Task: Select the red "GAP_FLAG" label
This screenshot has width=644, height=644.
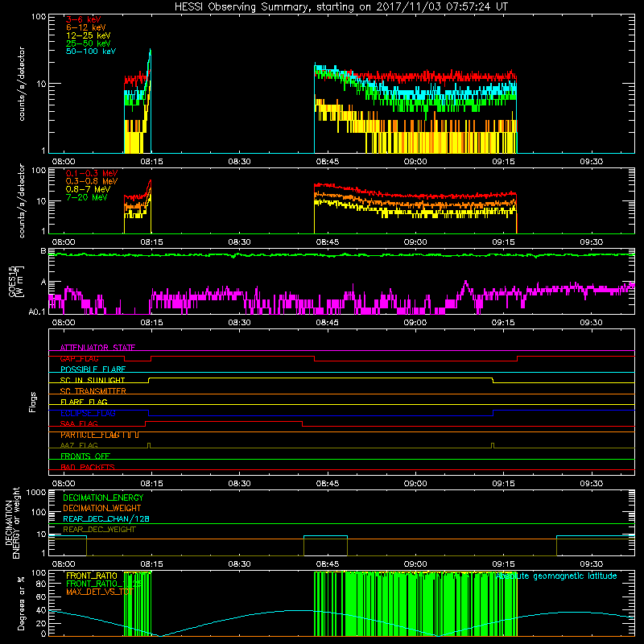Action: (x=79, y=358)
